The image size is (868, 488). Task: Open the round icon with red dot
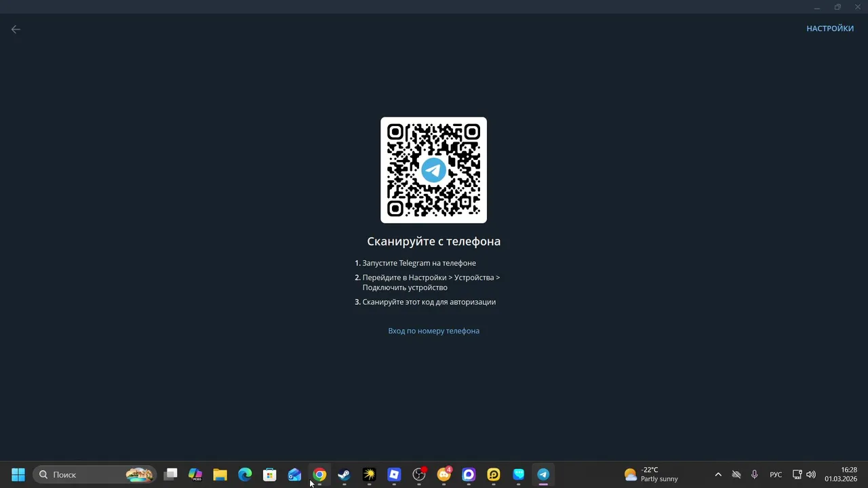tap(419, 474)
